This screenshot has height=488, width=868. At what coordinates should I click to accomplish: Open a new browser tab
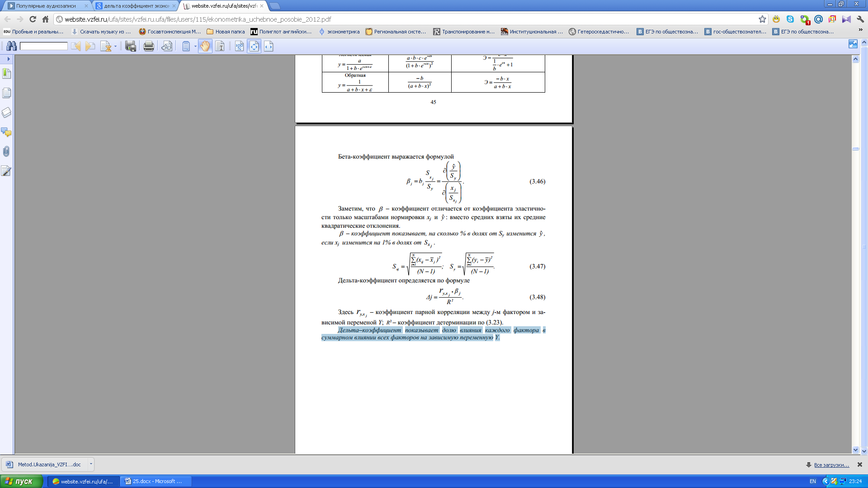click(x=274, y=6)
